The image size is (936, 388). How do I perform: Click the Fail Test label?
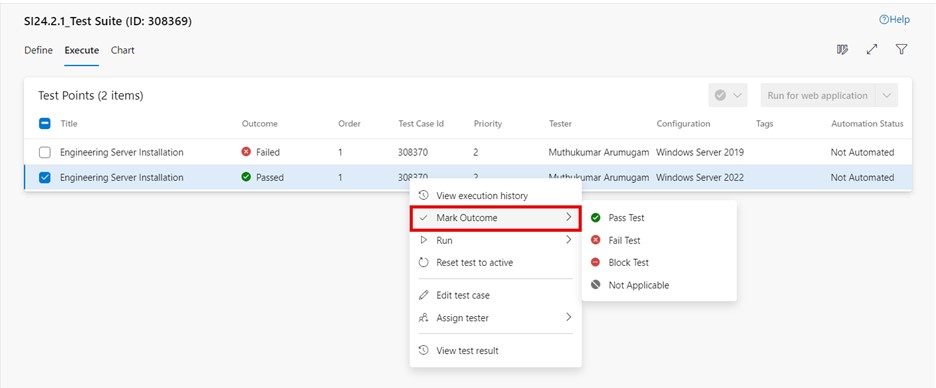click(624, 240)
